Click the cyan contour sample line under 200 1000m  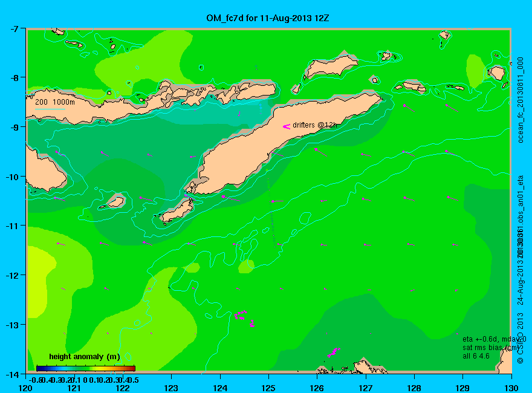point(50,109)
